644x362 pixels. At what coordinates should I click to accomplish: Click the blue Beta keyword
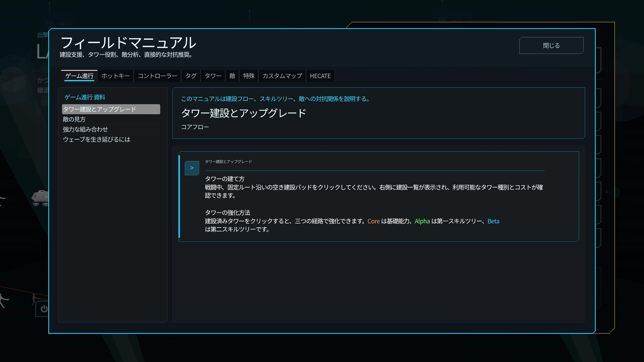pyautogui.click(x=493, y=221)
